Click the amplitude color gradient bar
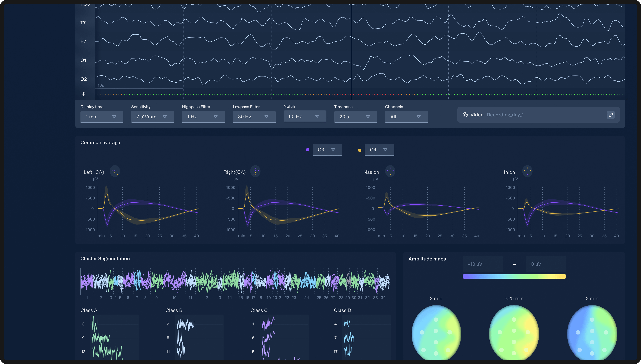 pyautogui.click(x=514, y=276)
